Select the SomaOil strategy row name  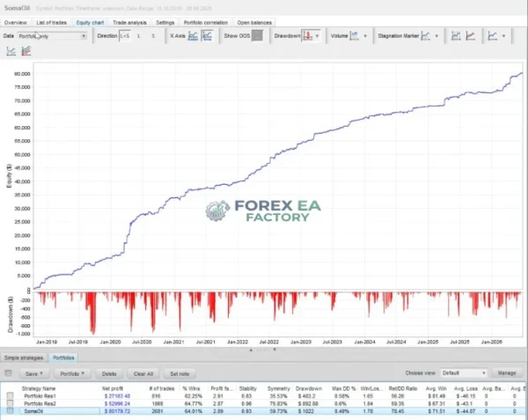point(33,411)
